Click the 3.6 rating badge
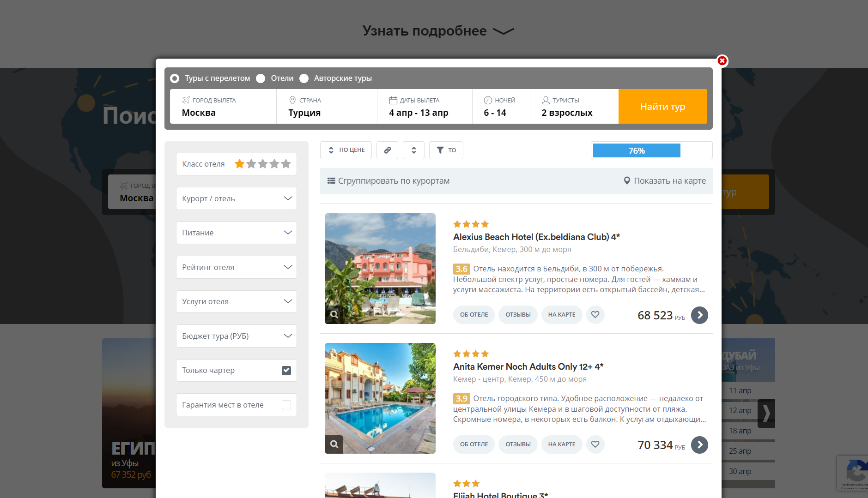The height and width of the screenshot is (498, 868). pyautogui.click(x=461, y=269)
